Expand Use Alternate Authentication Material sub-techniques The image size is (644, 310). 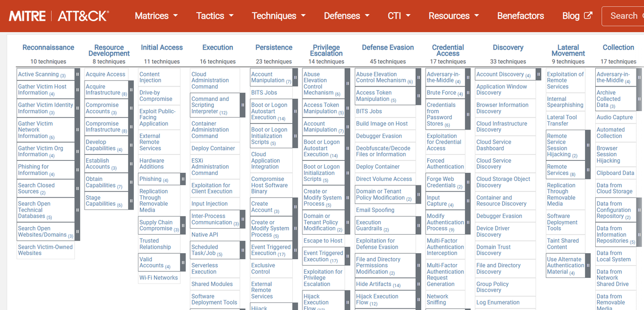588,265
